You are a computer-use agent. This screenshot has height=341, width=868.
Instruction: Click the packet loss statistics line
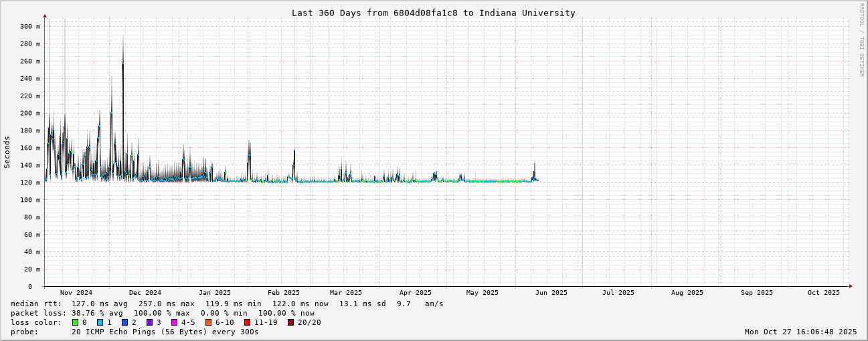click(163, 313)
